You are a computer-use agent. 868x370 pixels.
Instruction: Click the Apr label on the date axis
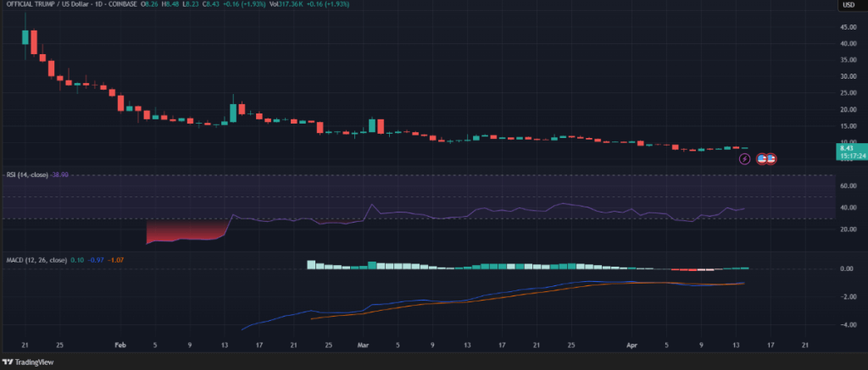pos(630,345)
